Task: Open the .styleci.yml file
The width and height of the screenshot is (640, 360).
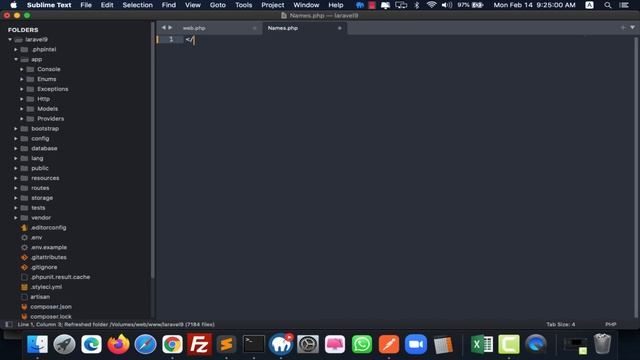Action: (x=46, y=287)
